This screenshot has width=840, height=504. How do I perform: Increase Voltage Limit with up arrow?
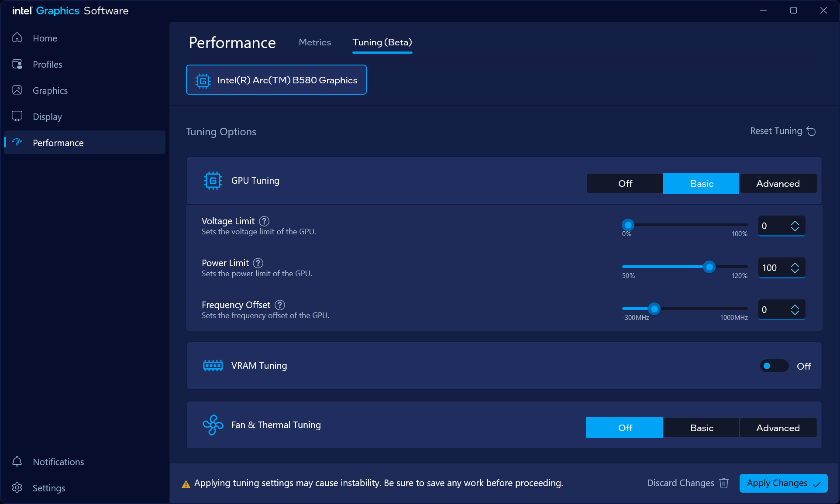795,223
